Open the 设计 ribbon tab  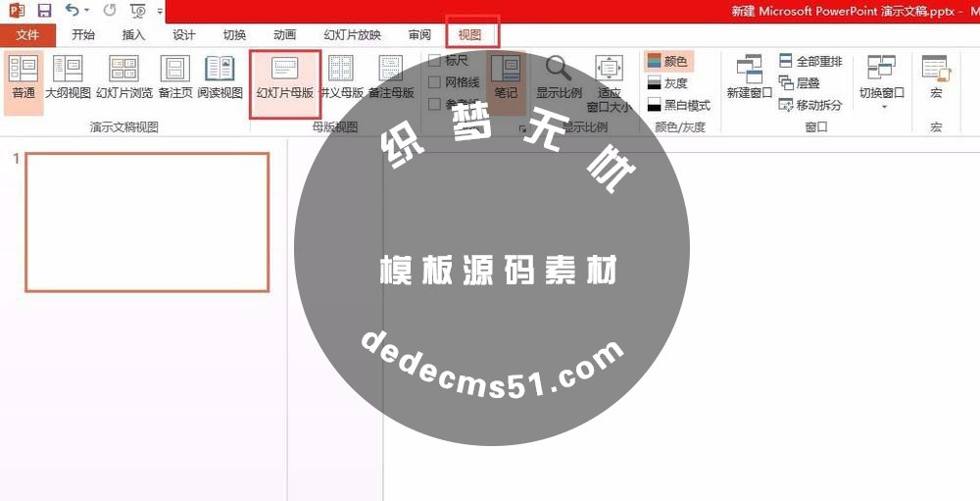click(184, 35)
